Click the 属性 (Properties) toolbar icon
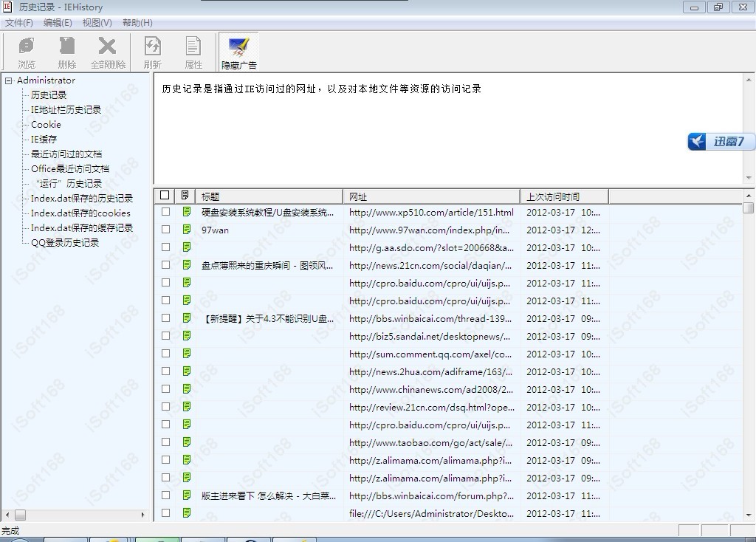 pos(193,52)
